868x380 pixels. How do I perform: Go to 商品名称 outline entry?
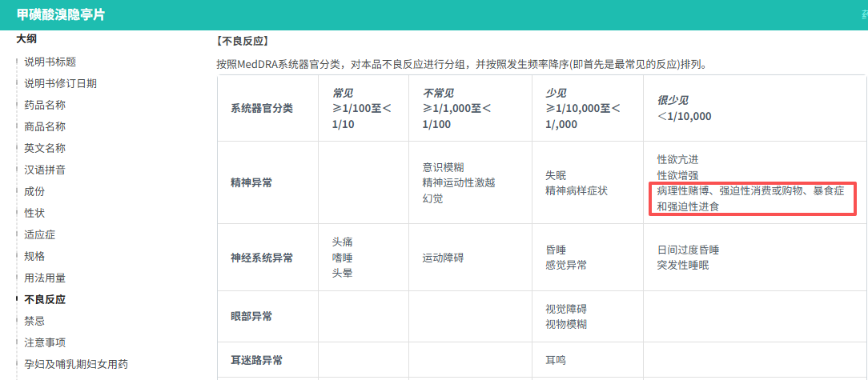(45, 126)
